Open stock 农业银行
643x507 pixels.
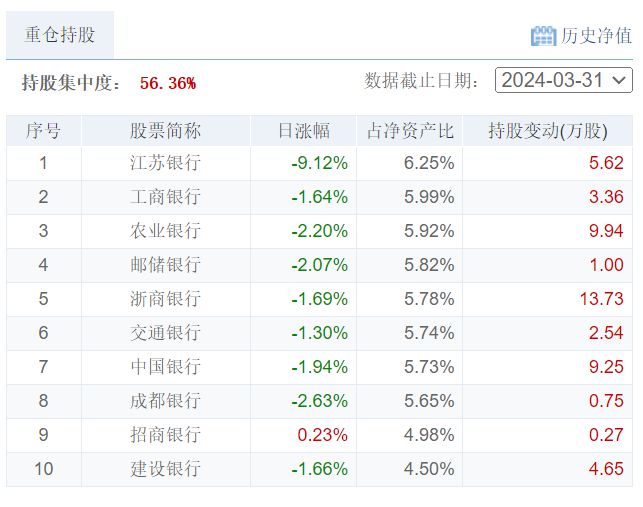pos(165,231)
